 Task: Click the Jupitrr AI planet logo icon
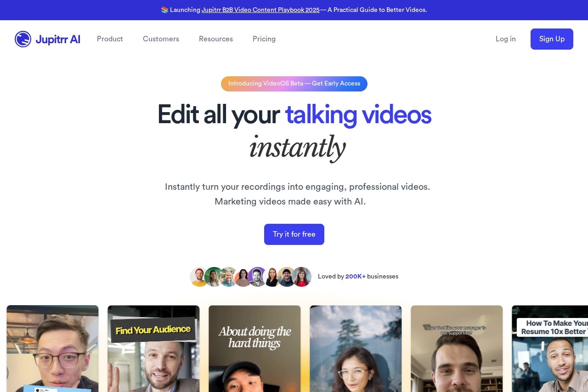(x=23, y=39)
